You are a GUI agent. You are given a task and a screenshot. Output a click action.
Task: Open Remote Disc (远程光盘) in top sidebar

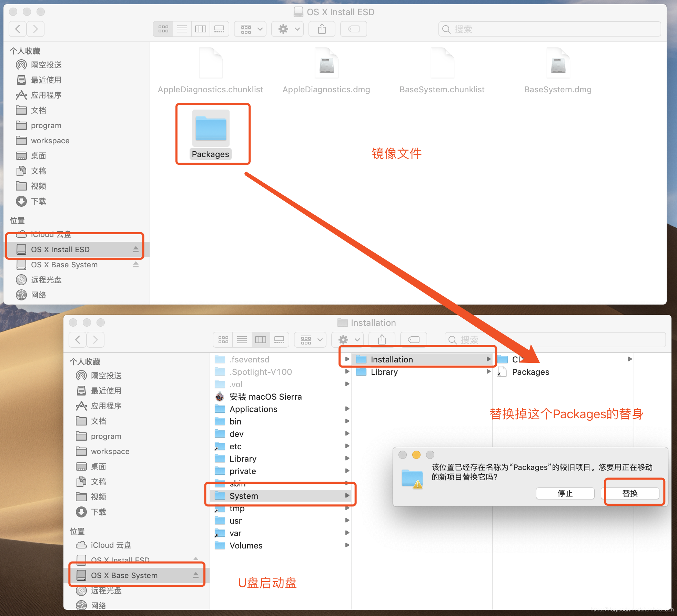(x=46, y=280)
